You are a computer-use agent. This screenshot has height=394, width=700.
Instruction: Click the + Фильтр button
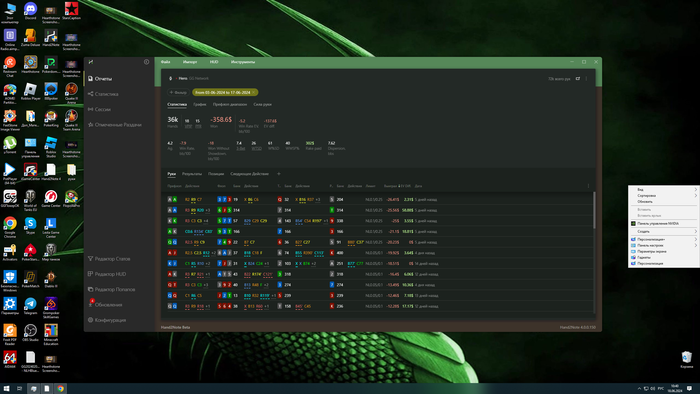coord(178,92)
